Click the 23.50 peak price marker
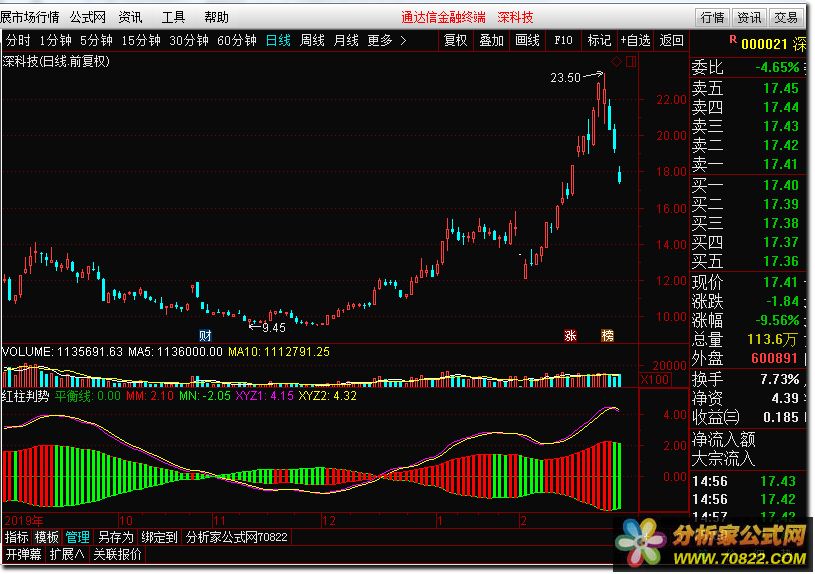This screenshot has height=574, width=815. (x=565, y=77)
